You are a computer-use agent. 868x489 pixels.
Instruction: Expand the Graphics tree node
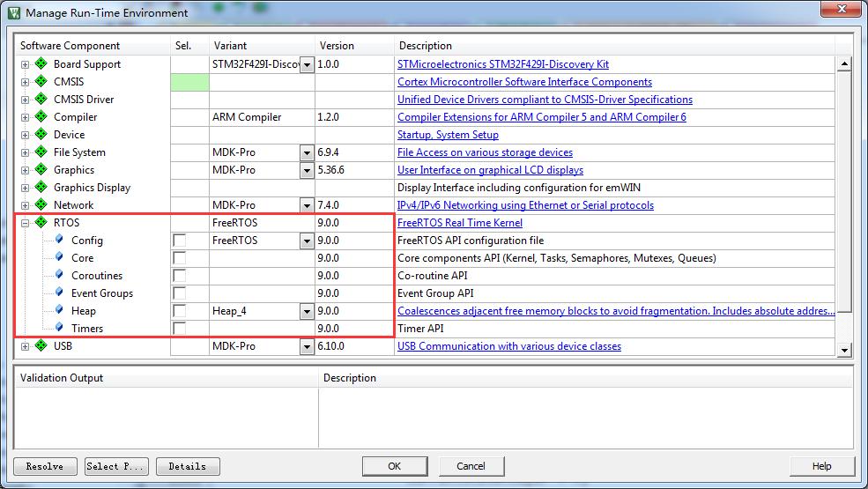click(x=25, y=171)
